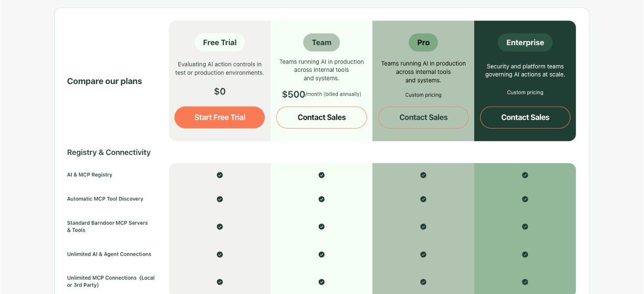The height and width of the screenshot is (294, 644).
Task: Select the Free Trial plan badge
Action: click(220, 43)
